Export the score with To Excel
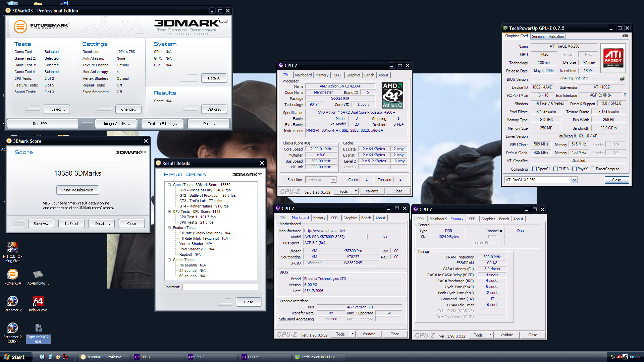Image resolution: width=644 pixels, height=362 pixels. [x=71, y=224]
